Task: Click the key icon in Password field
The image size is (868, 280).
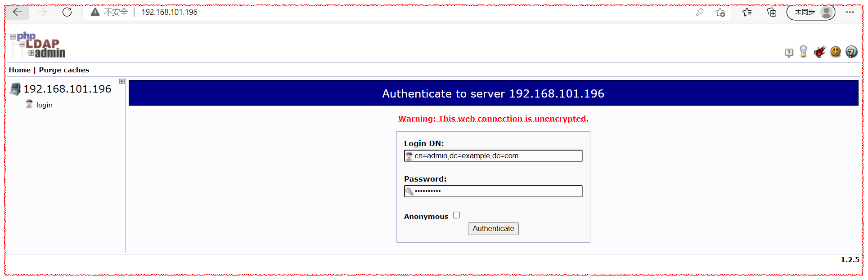Action: (x=409, y=191)
